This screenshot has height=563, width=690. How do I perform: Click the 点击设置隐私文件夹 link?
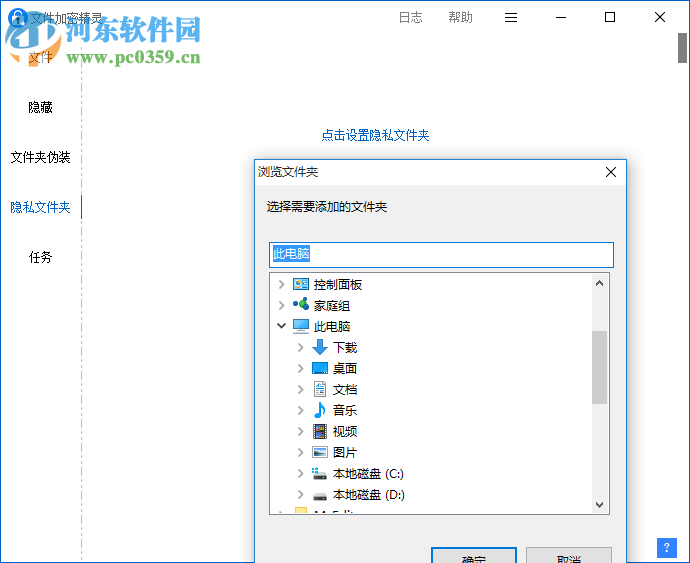375,135
